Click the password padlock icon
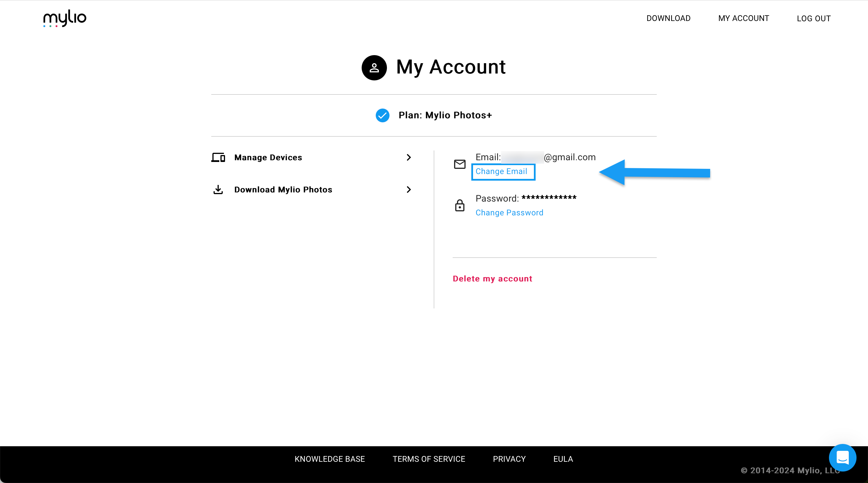Image resolution: width=868 pixels, height=483 pixels. pos(460,205)
